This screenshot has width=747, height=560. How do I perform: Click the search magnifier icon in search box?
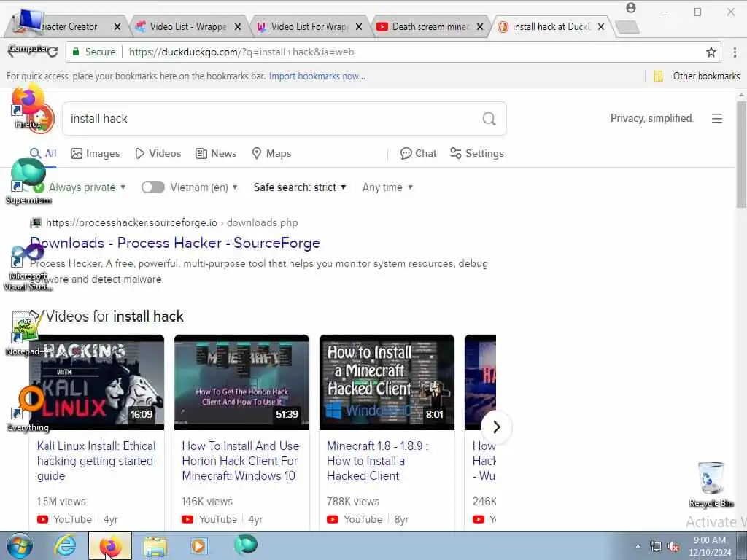click(x=489, y=119)
